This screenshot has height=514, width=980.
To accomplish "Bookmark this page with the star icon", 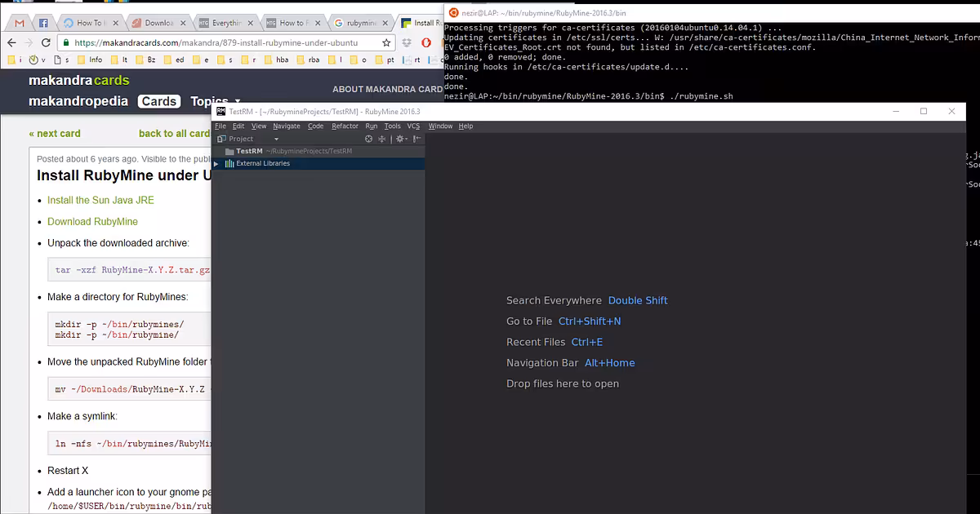I will (386, 42).
